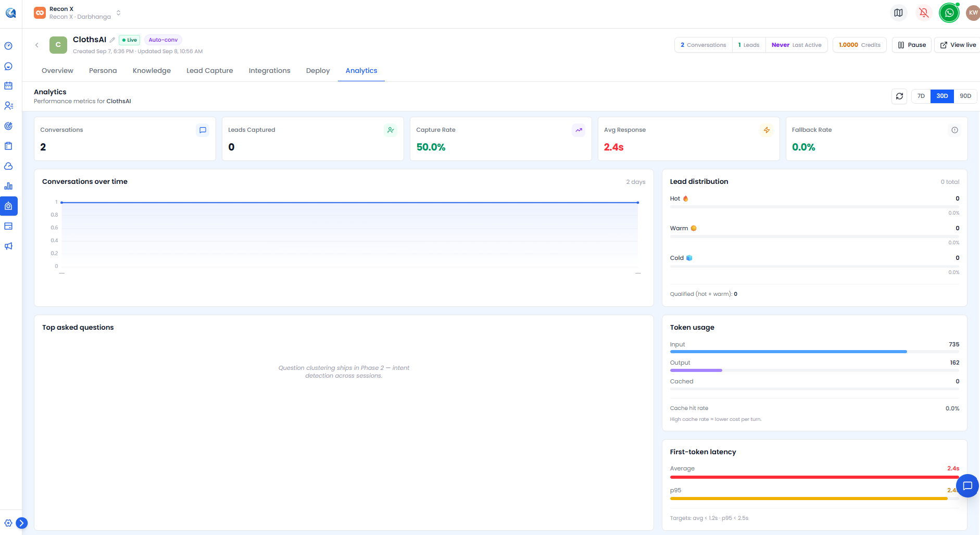980x535 pixels.
Task: Click the Output token usage bar
Action: pyautogui.click(x=814, y=370)
